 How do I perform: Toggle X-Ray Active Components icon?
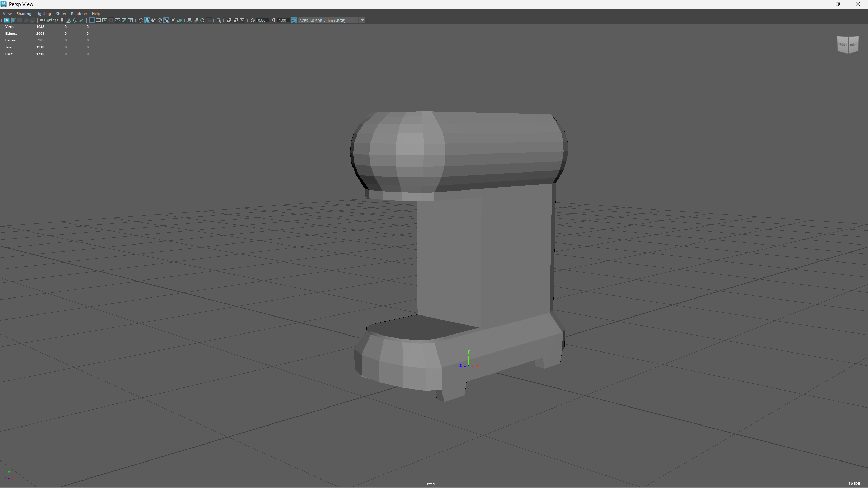(x=236, y=20)
